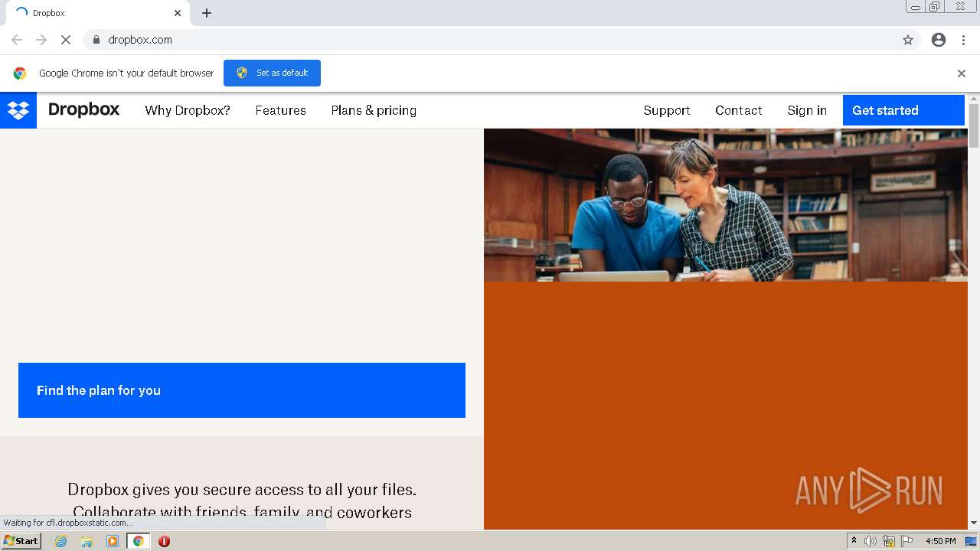
Task: Show hidden system tray icons
Action: tap(854, 540)
